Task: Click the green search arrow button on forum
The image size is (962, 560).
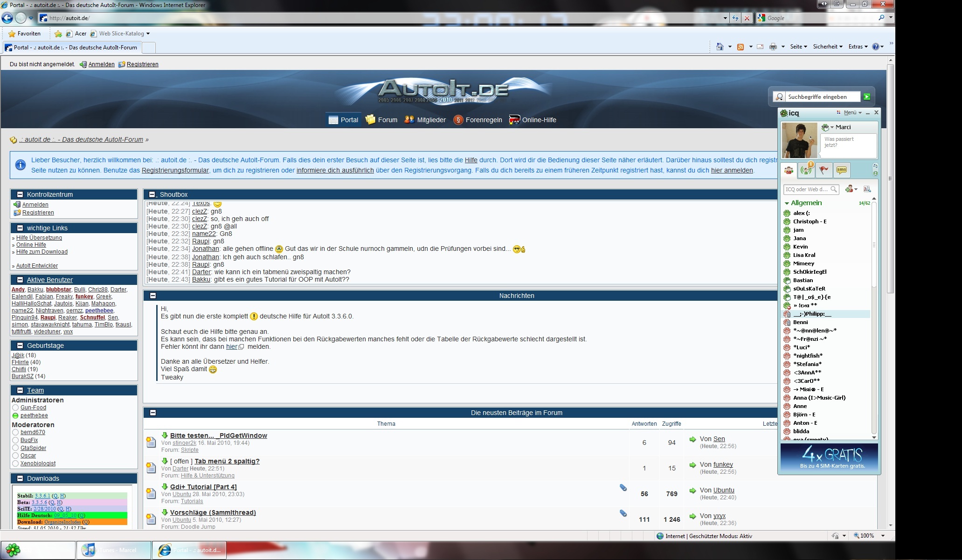Action: [x=867, y=97]
